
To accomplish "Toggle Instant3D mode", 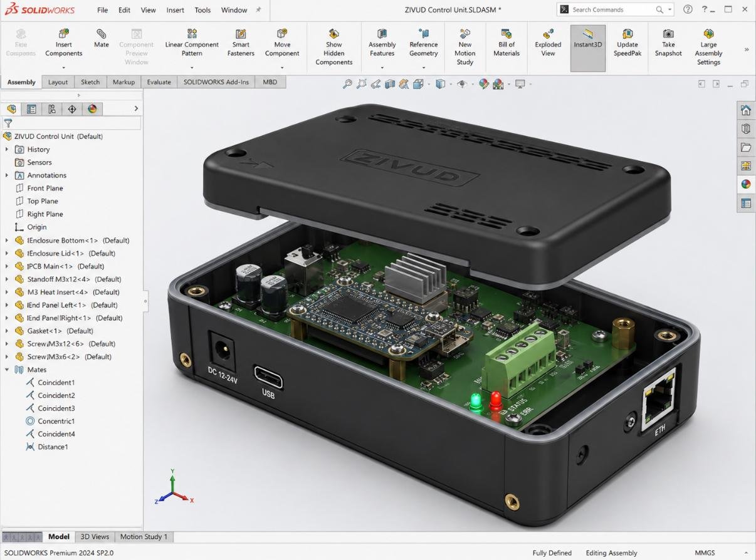I will (x=588, y=48).
